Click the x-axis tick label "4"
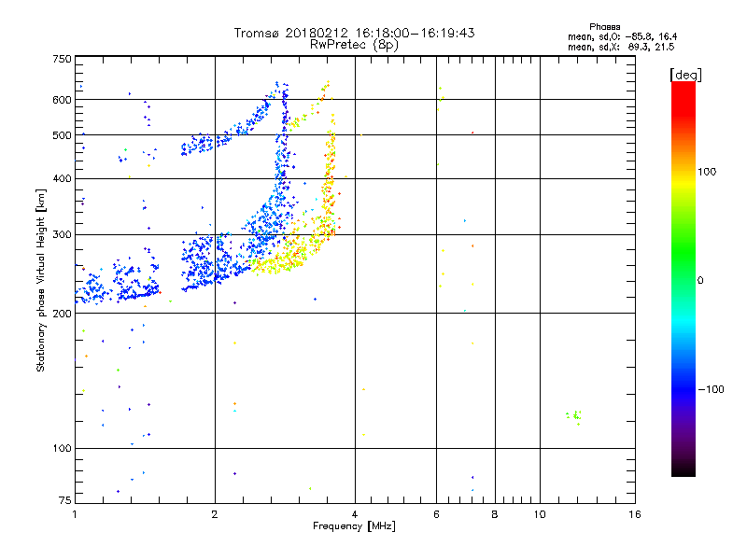 [355, 514]
